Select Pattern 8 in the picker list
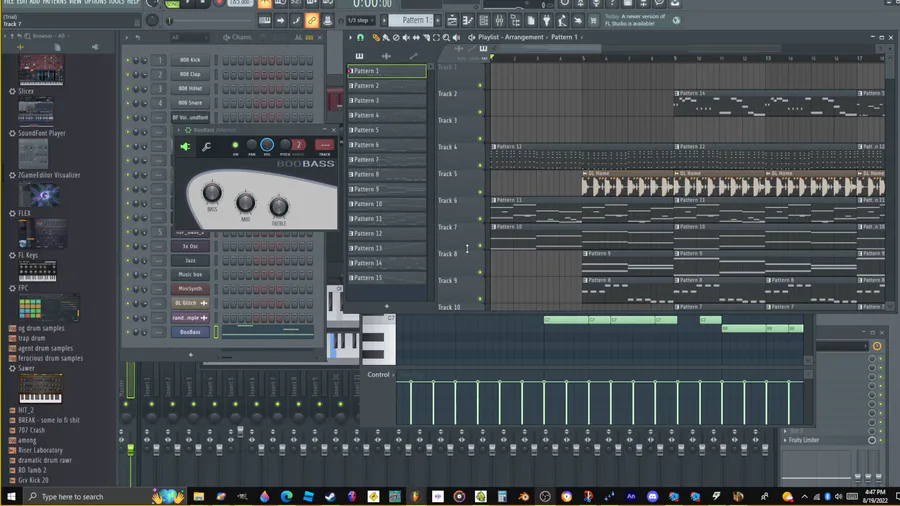 coord(387,174)
